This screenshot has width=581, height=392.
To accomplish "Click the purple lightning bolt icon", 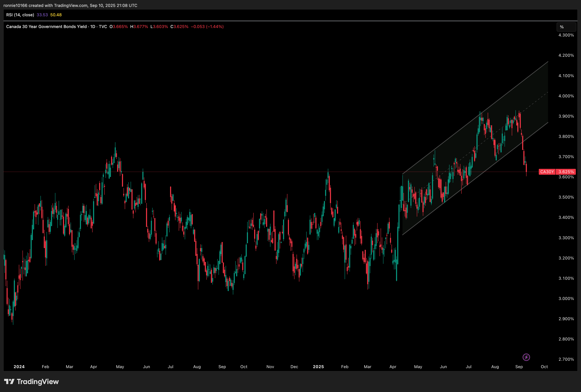I will click(x=526, y=357).
